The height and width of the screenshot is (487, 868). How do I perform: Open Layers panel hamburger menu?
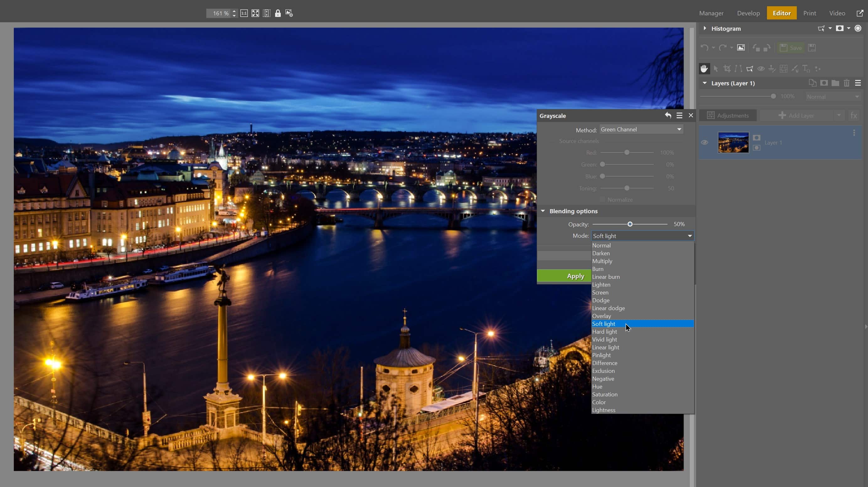coord(858,83)
